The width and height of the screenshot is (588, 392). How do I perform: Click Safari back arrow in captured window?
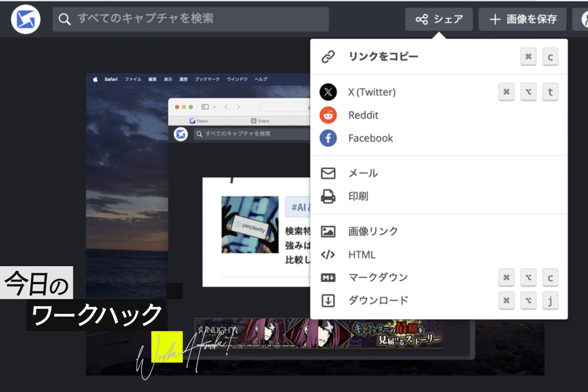coord(226,107)
